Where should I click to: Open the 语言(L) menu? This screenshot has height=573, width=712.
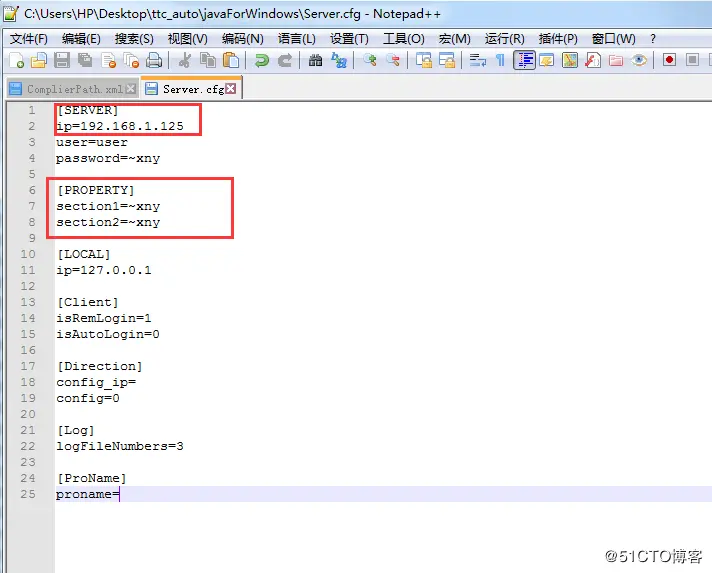pyautogui.click(x=297, y=39)
